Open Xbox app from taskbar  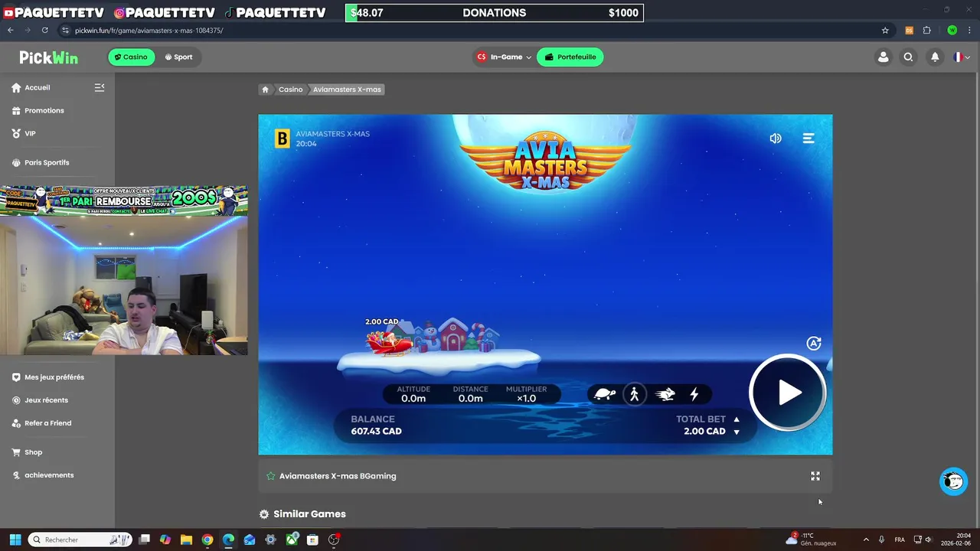pyautogui.click(x=292, y=540)
